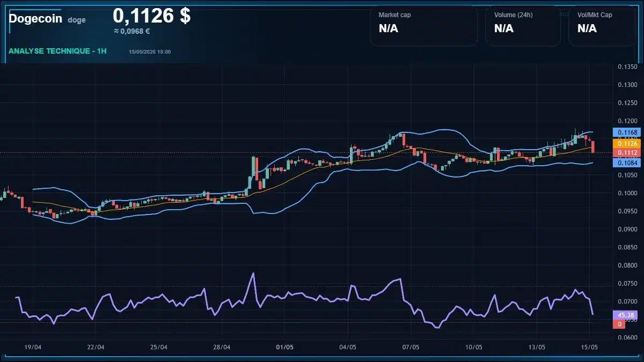Image resolution: width=644 pixels, height=362 pixels.
Task: Click the RSI line peak near 29/04
Action: [x=253, y=274]
